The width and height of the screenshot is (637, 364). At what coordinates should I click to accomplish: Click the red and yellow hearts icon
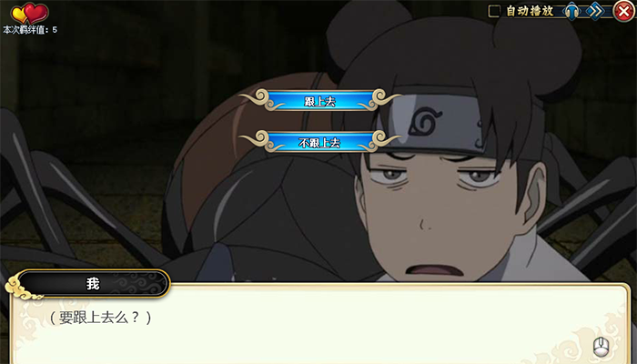pyautogui.click(x=30, y=13)
